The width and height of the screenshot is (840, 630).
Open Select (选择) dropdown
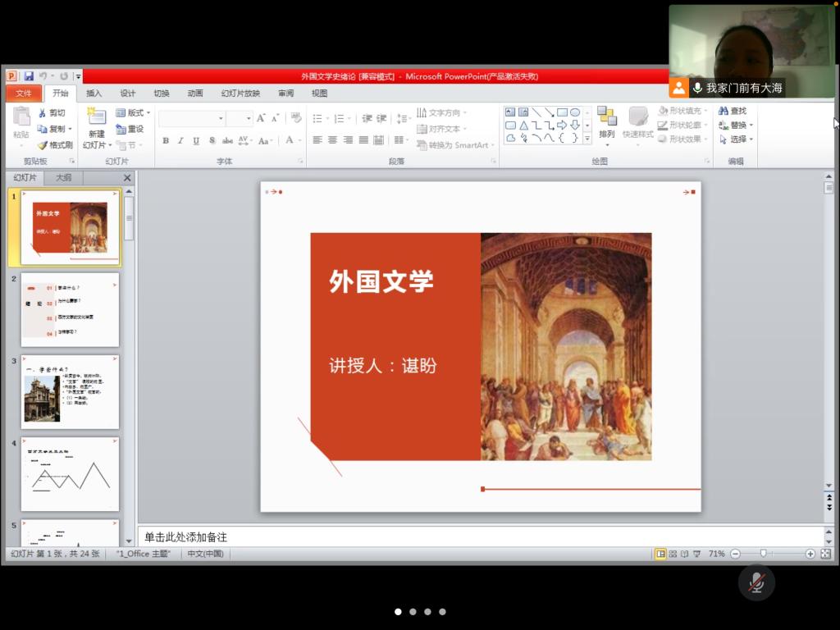tap(736, 139)
